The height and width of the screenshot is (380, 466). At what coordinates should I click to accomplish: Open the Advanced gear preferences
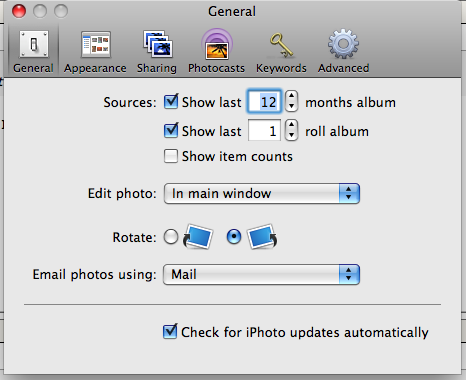(343, 51)
